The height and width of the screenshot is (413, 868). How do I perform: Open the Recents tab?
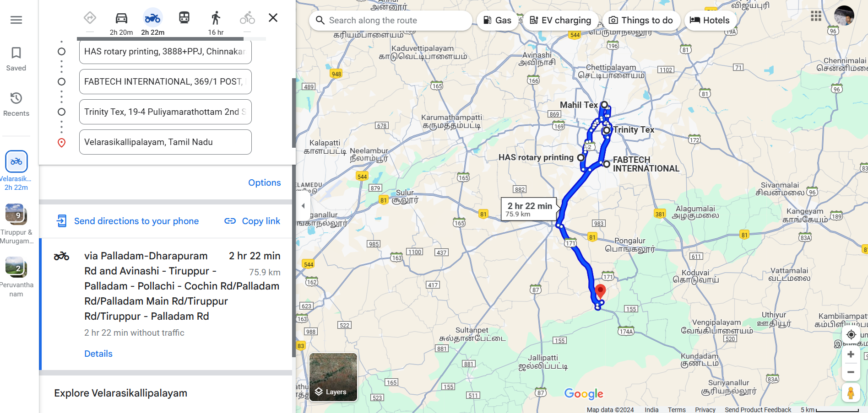16,105
